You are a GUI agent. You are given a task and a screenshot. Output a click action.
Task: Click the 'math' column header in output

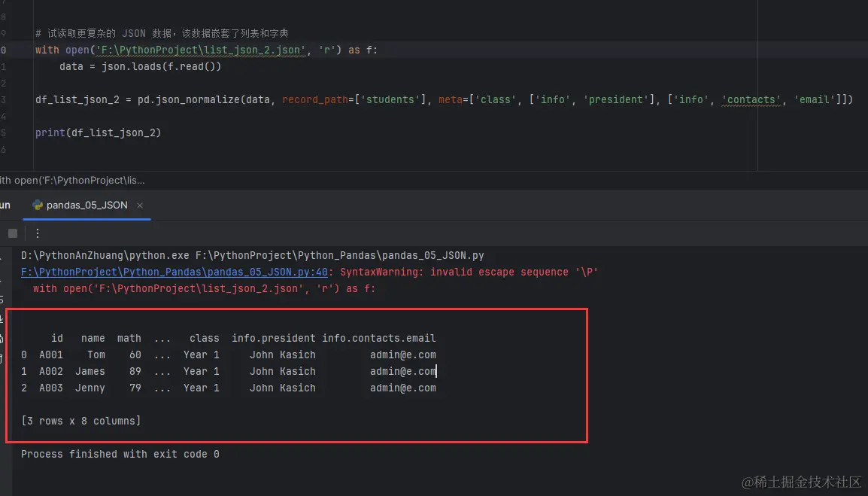click(129, 338)
